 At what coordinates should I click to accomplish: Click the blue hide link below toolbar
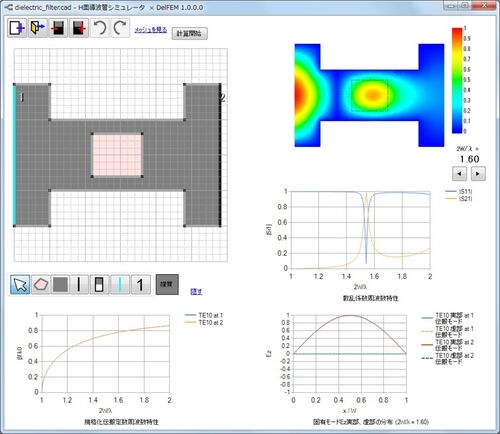pos(196,291)
